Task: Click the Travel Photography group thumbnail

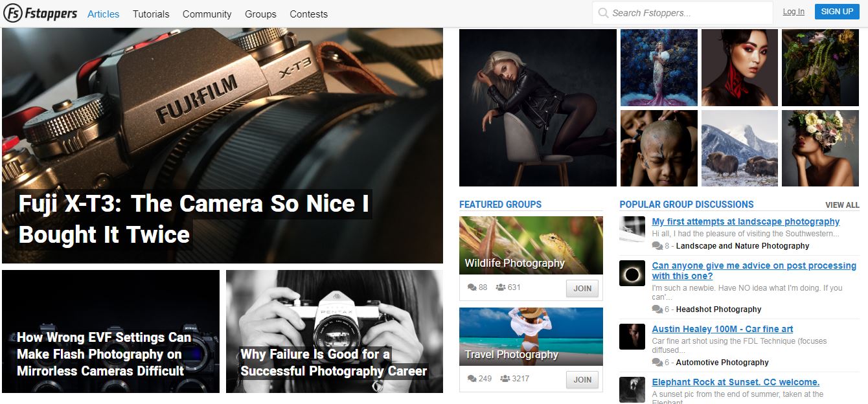Action: point(531,335)
